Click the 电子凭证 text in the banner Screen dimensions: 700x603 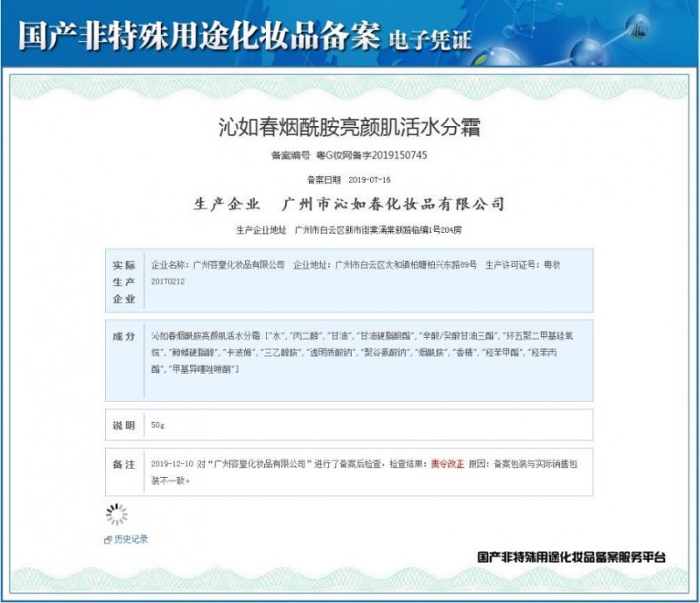tap(430, 40)
